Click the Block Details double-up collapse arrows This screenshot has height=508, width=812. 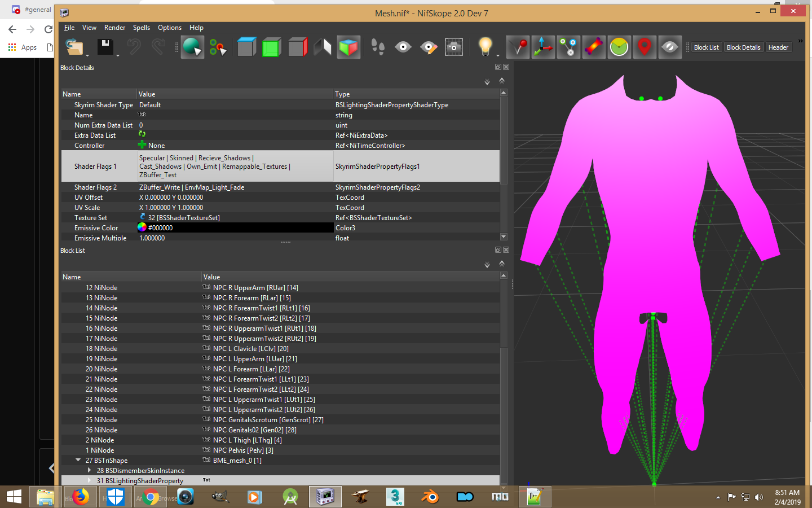[x=502, y=81]
